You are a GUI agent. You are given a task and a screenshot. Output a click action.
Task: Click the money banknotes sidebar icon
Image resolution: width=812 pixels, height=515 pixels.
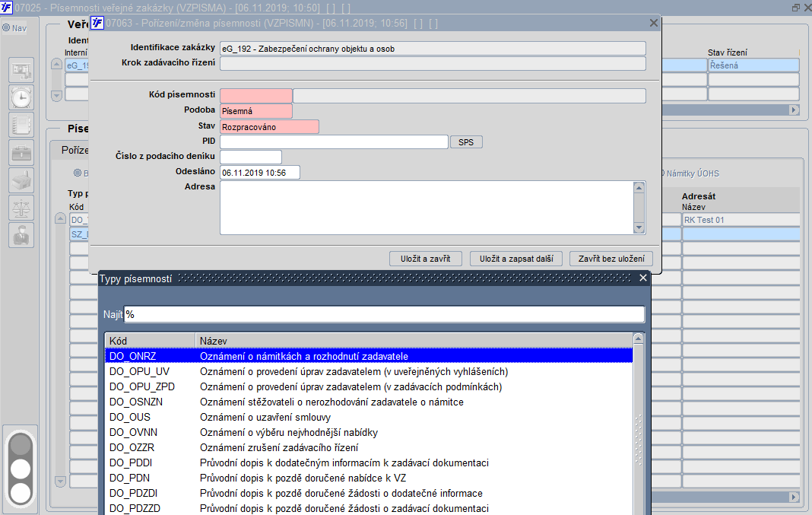[21, 70]
